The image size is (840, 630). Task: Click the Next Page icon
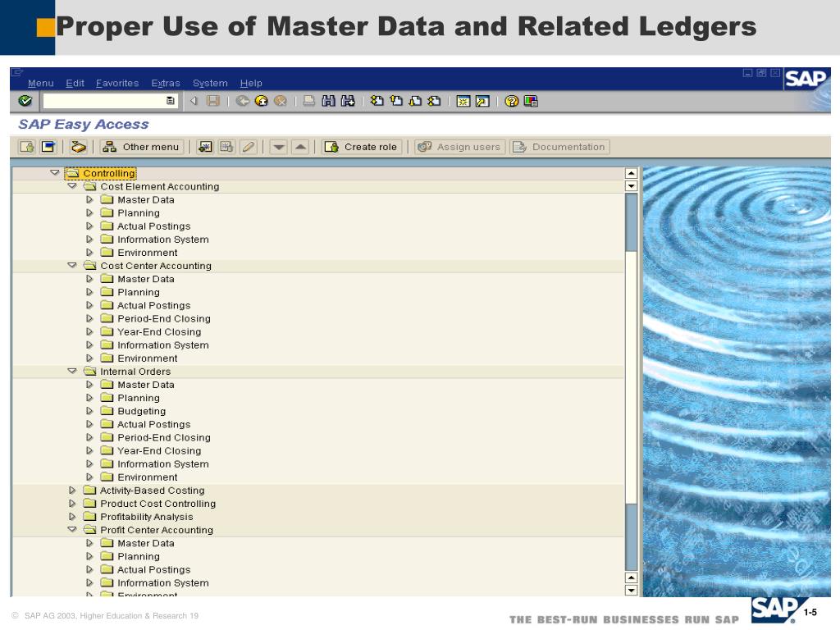click(x=415, y=101)
